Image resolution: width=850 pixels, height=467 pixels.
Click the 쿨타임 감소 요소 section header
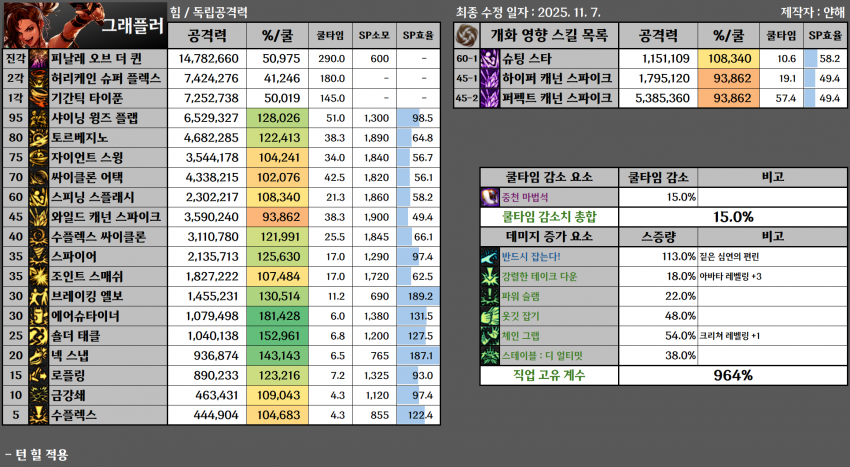[541, 177]
